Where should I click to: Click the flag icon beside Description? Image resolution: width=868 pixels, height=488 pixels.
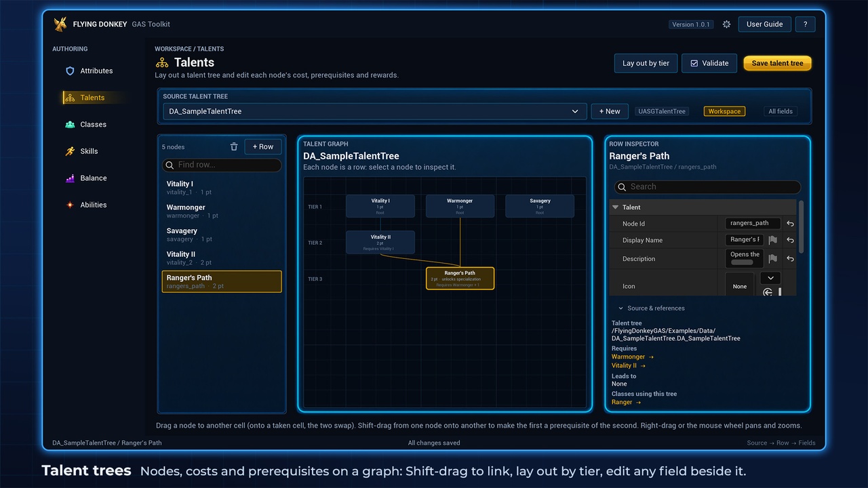pyautogui.click(x=772, y=258)
